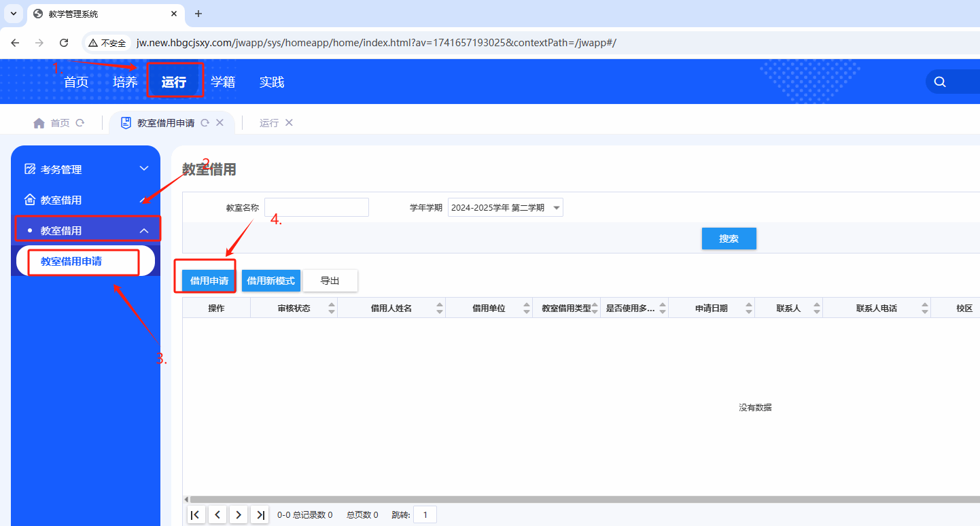This screenshot has width=980, height=526.
Task: Switch to the 运行 page tab
Action: click(x=269, y=123)
